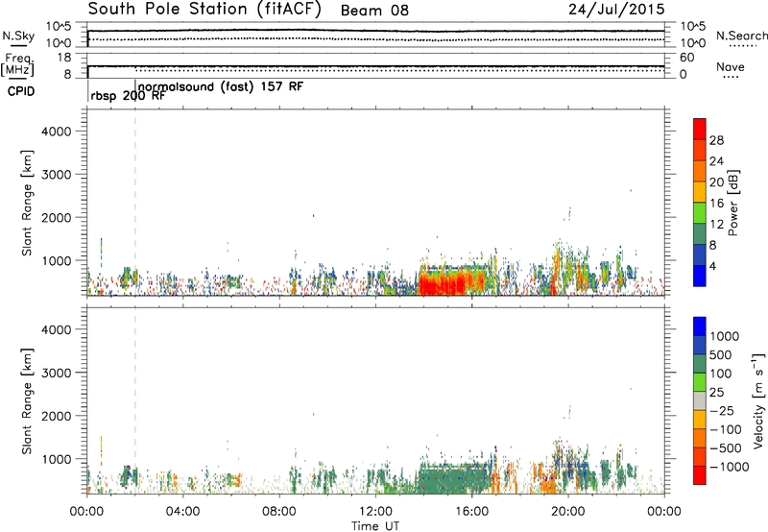Screen dimensions: 768x532
Task: Click the '25' value on Velocity color bar
Action: (x=716, y=392)
